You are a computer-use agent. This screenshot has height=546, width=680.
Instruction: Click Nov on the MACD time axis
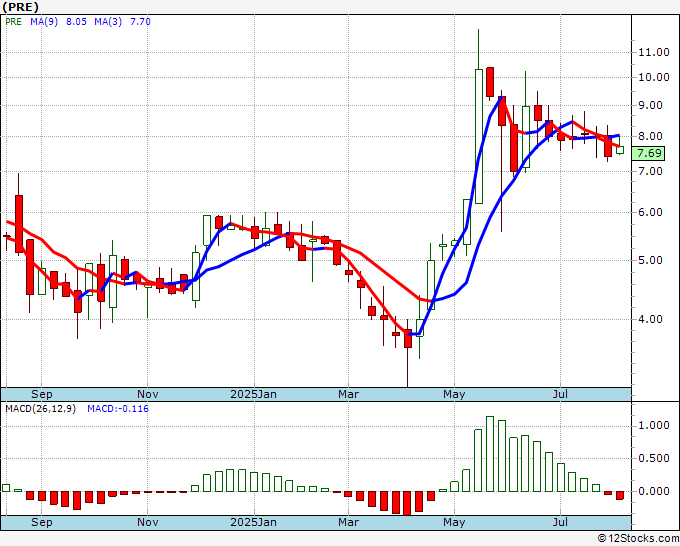[147, 522]
